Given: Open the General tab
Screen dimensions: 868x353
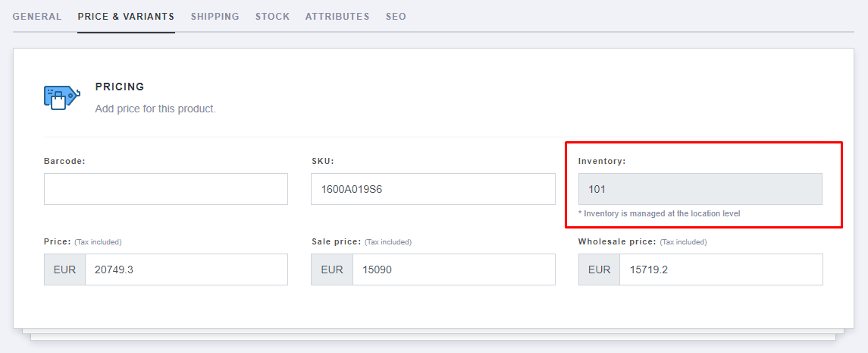Looking at the screenshot, I should (x=37, y=17).
